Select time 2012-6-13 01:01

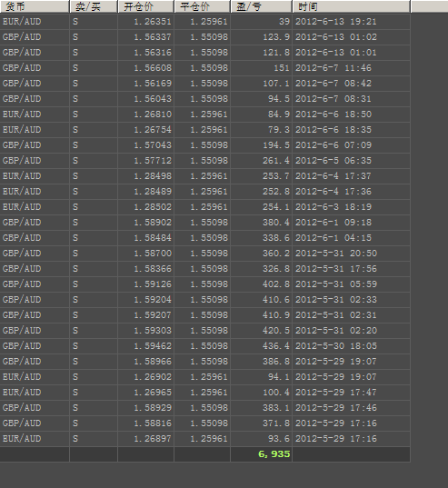336,53
